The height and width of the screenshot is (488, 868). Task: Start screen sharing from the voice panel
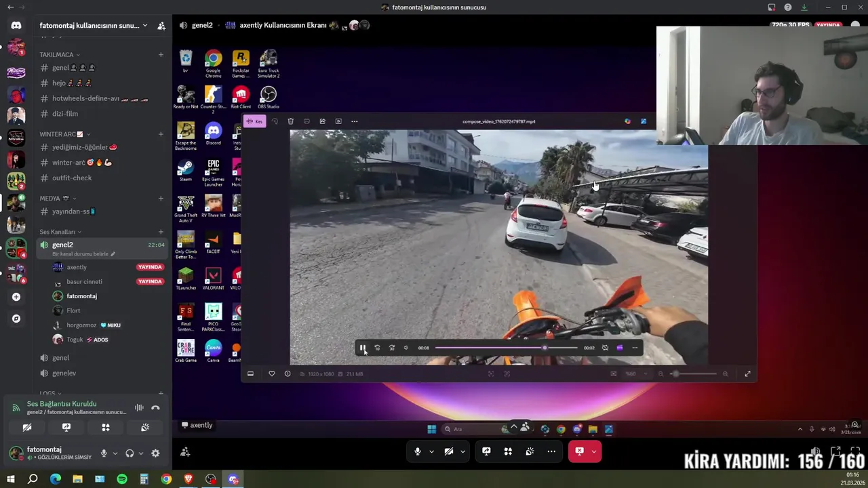[66, 428]
